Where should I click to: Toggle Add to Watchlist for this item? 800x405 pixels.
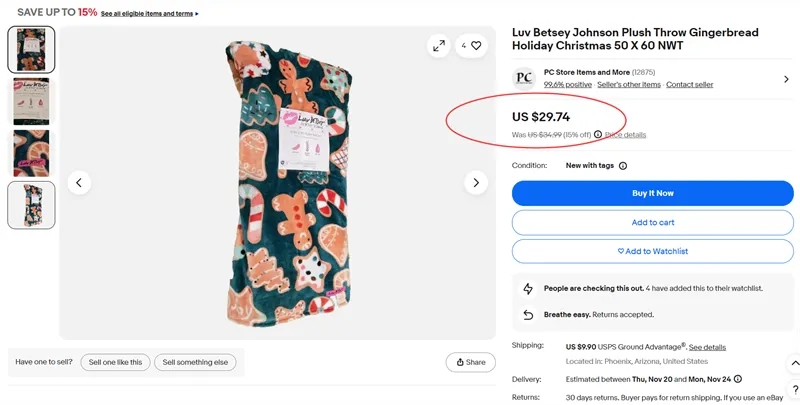[x=652, y=251]
